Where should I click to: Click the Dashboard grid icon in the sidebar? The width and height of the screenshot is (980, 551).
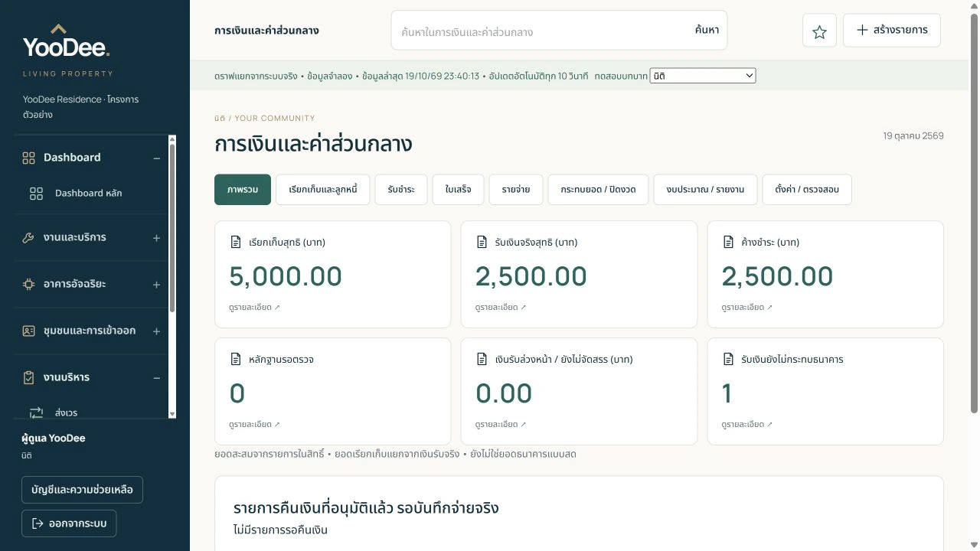pyautogui.click(x=29, y=158)
